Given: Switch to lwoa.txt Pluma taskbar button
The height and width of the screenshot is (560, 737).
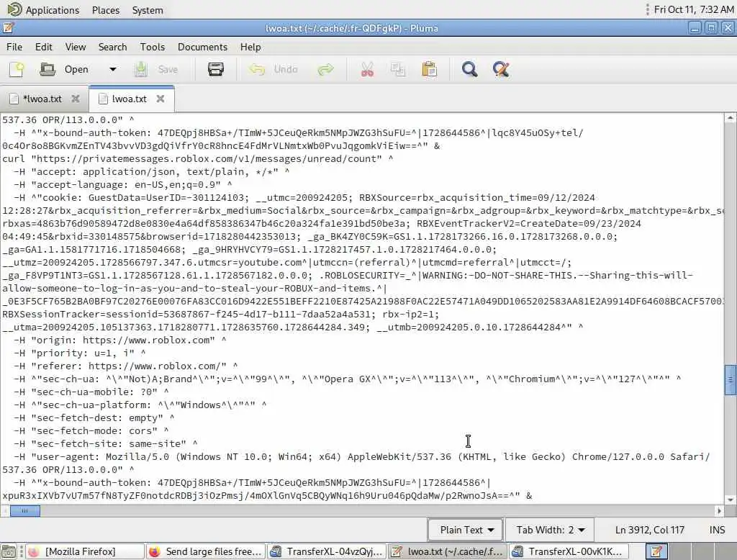Looking at the screenshot, I should click(x=448, y=551).
